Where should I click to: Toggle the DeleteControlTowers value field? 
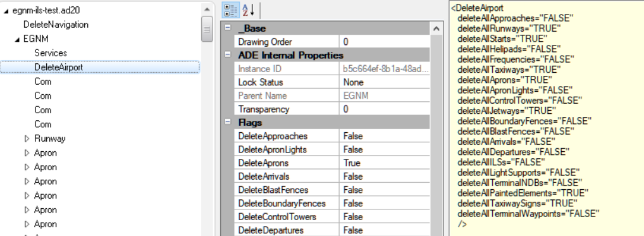[386, 217]
